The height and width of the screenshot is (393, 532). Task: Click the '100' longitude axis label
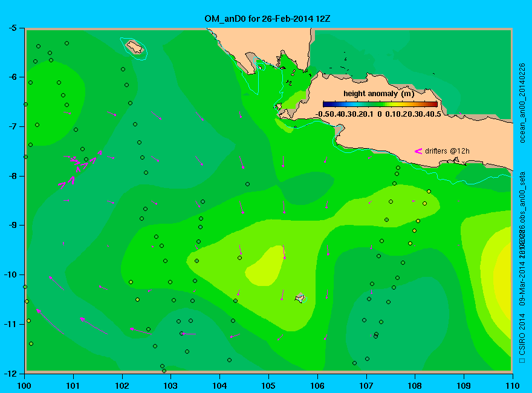pos(24,386)
